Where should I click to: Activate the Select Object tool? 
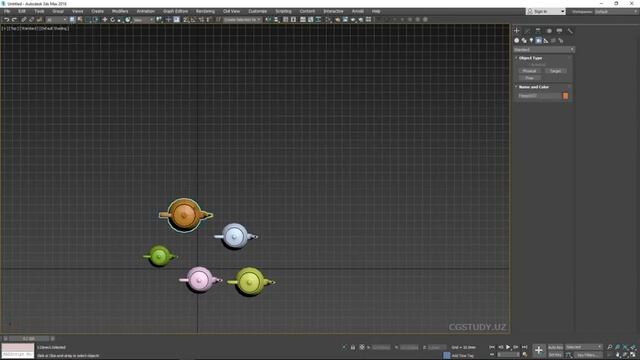coord(72,20)
